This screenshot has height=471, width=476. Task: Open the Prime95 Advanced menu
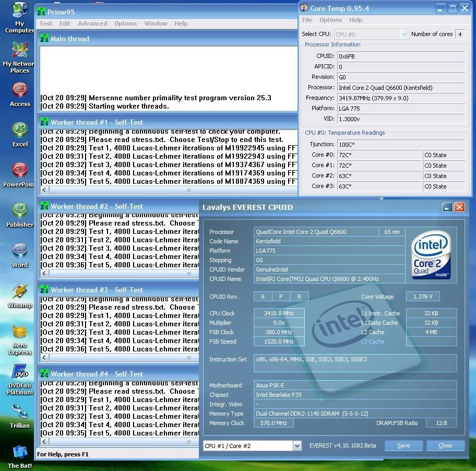92,23
